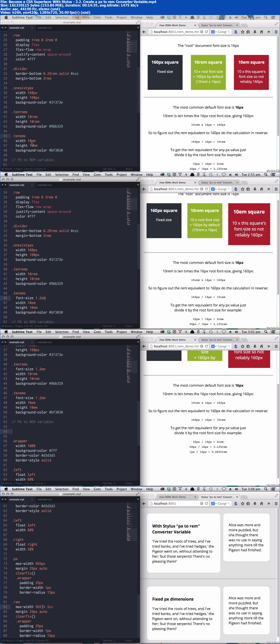Reload the page in the 2:42 pm frame
The image size is (280, 644).
coord(207,32)
